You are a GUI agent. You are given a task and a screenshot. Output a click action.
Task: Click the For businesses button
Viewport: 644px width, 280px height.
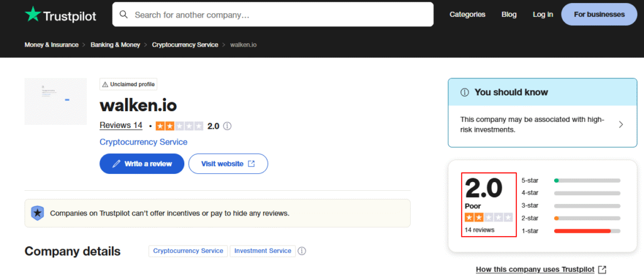click(599, 14)
